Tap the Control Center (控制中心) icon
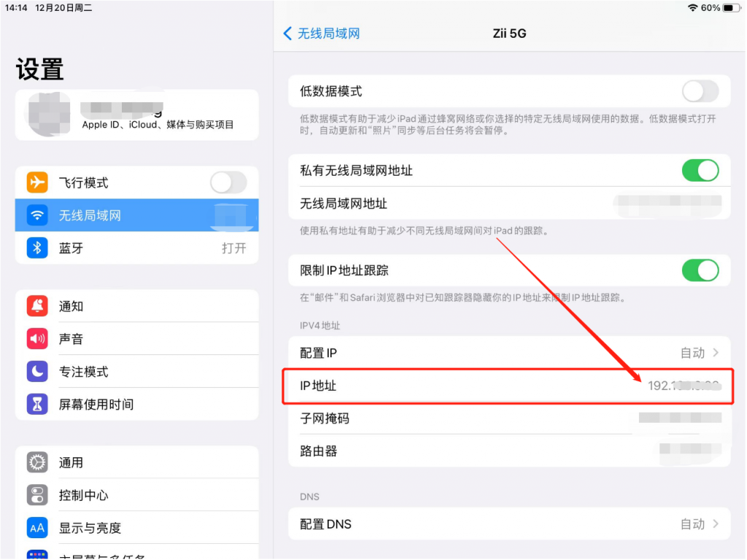The image size is (747, 560). point(37,495)
